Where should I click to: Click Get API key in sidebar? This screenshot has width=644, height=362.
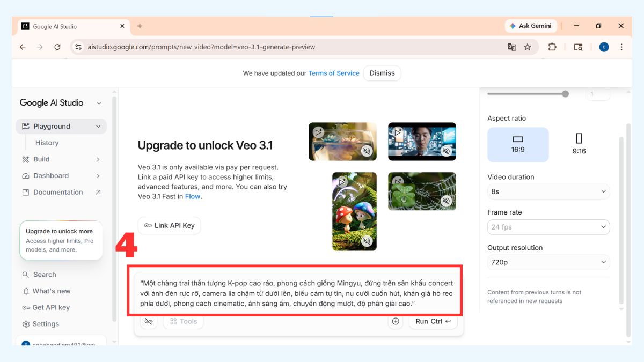click(51, 308)
